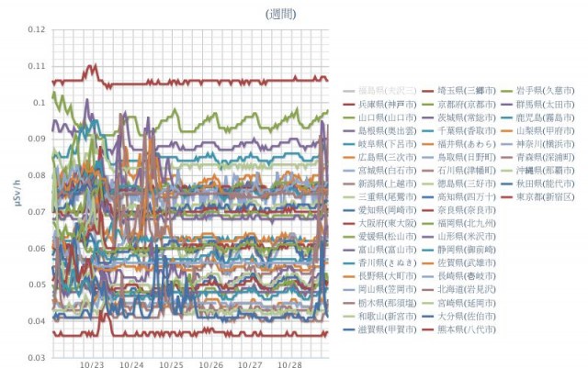Click the 10/25 x-axis date label
588x368 pixels.
[x=171, y=364]
